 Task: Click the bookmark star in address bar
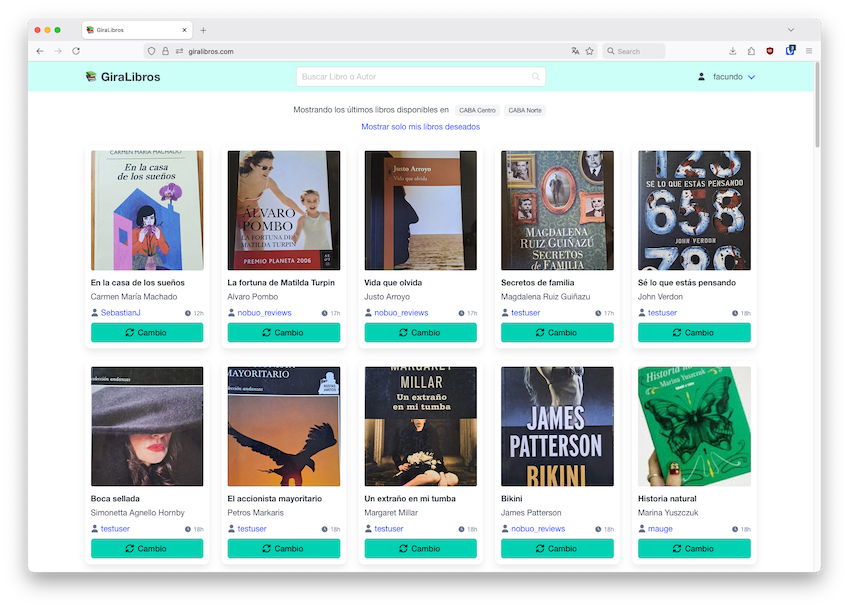point(590,51)
